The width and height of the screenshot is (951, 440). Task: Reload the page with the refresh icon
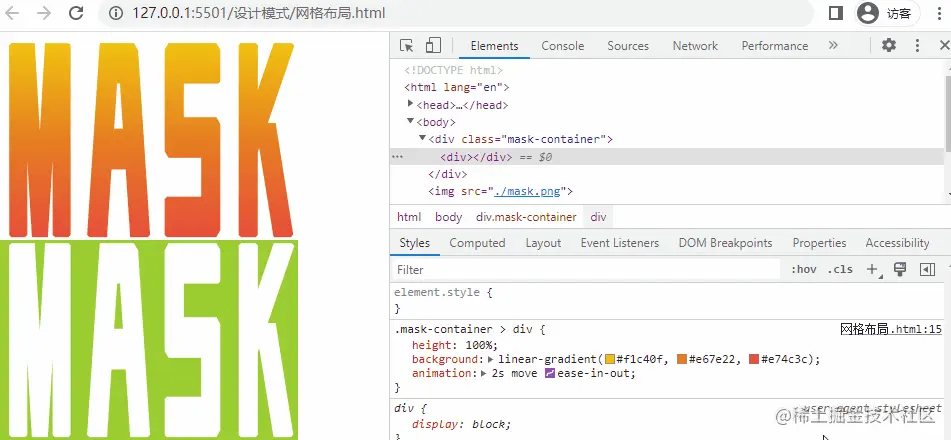[x=76, y=13]
